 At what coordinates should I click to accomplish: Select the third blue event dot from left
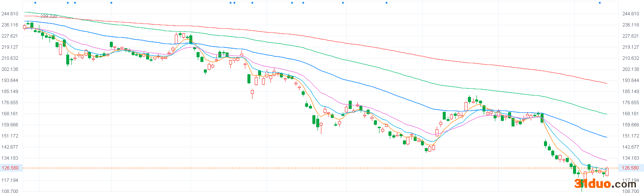[75, 3]
